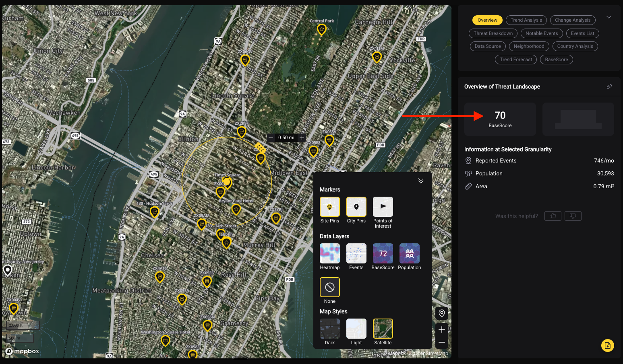623x364 pixels.
Task: Open site pin ZX05AM
Action: 201,224
